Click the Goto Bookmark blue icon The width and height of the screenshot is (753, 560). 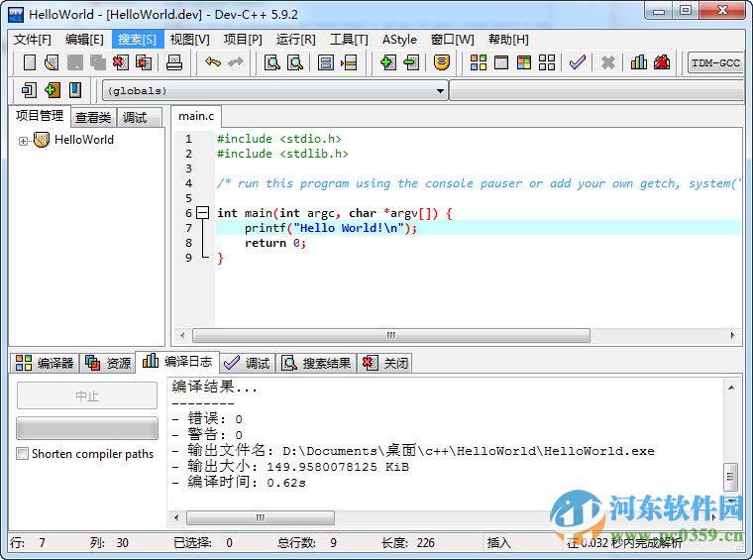(x=75, y=90)
